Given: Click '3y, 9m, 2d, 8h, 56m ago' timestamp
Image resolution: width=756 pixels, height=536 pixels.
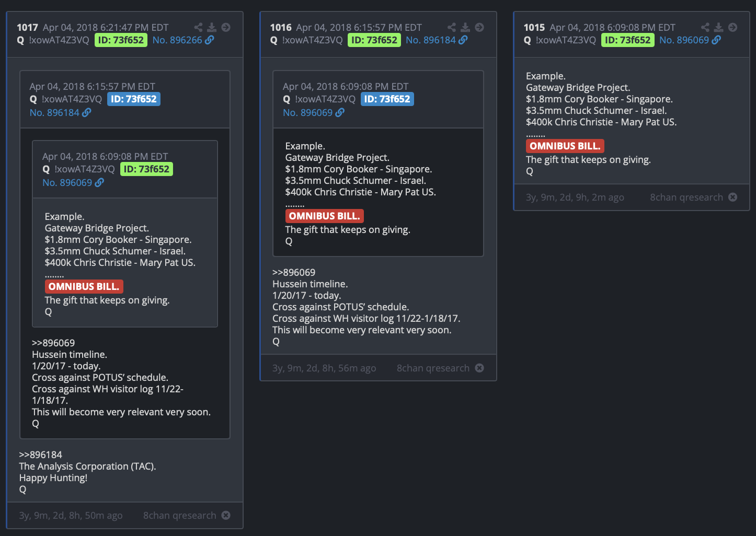Looking at the screenshot, I should tap(324, 368).
